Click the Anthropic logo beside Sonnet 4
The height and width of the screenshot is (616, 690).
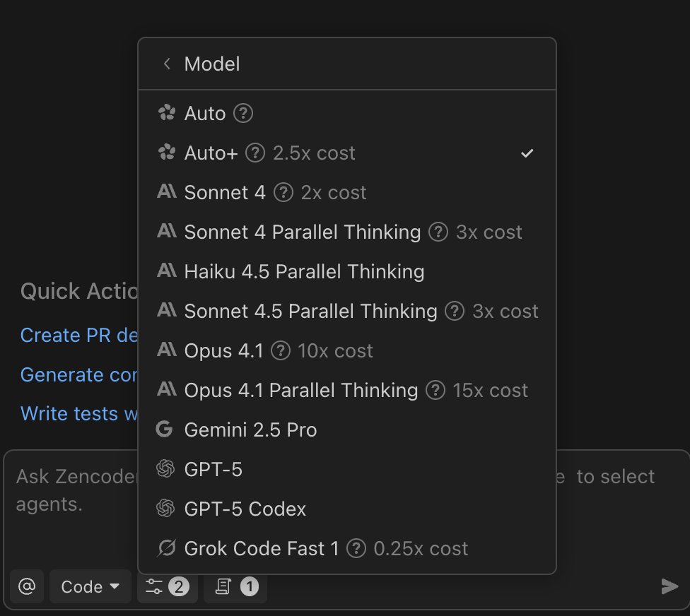[166, 192]
